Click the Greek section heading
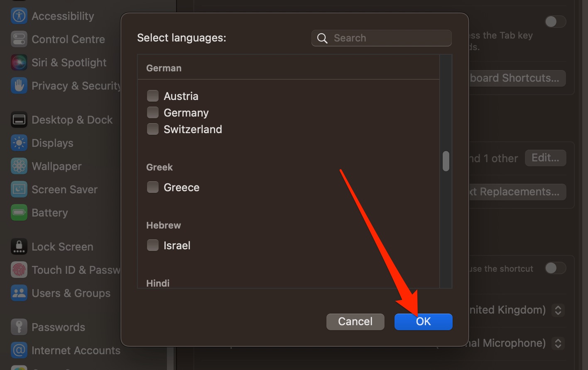 pos(159,167)
